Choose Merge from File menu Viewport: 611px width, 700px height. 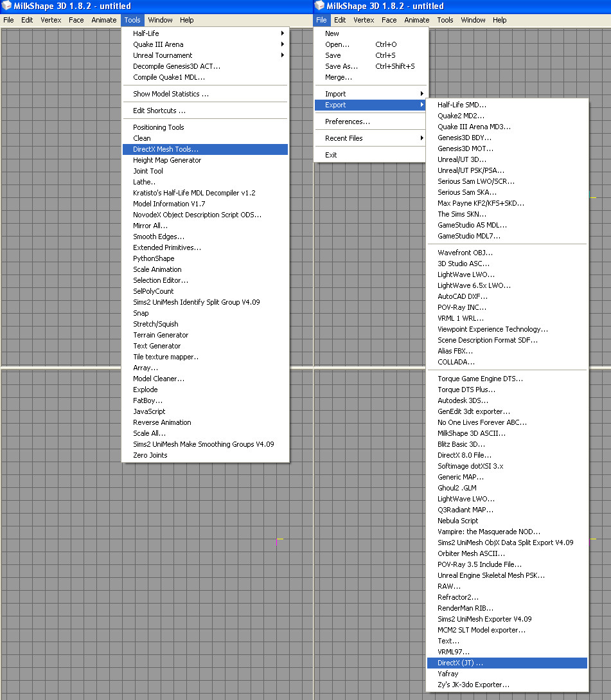[x=370, y=77]
